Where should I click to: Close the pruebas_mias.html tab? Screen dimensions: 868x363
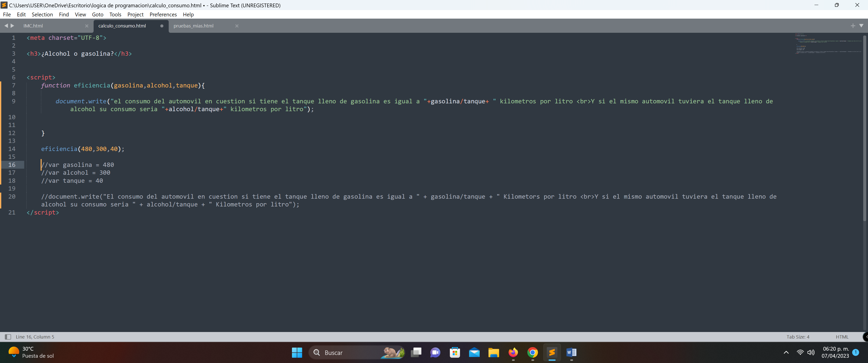pyautogui.click(x=237, y=26)
